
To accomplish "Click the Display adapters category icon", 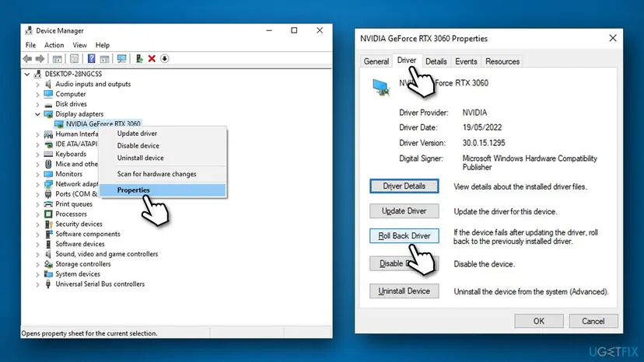I will [x=48, y=114].
